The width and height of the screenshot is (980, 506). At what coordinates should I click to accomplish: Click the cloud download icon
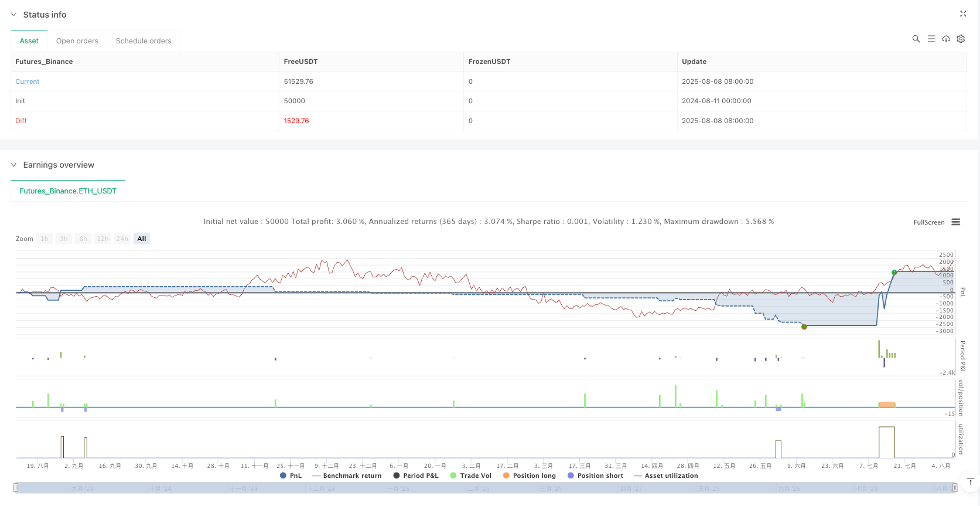pyautogui.click(x=945, y=39)
